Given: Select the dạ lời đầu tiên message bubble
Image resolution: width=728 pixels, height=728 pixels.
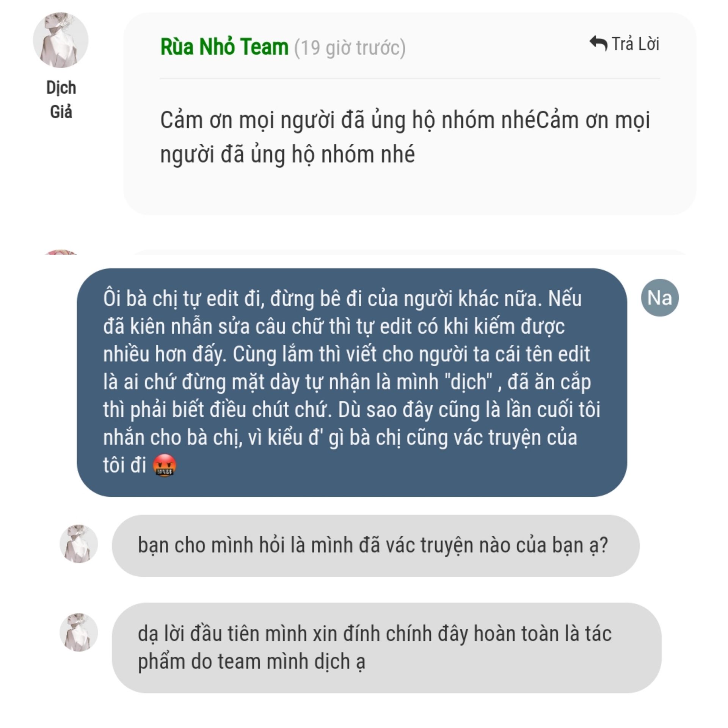Looking at the screenshot, I should 386,648.
